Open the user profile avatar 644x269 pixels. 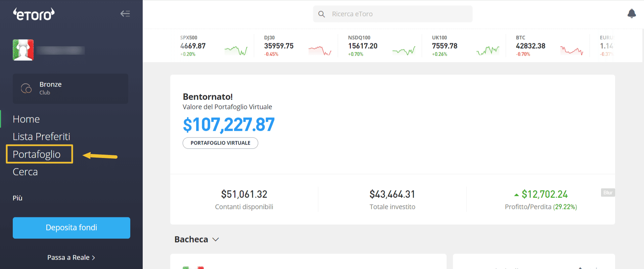click(x=23, y=50)
